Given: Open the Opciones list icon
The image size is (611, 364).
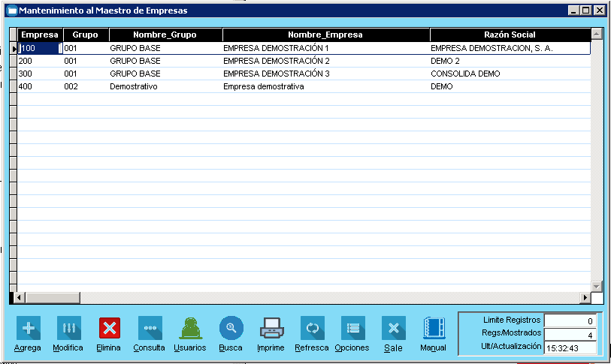Looking at the screenshot, I should click(352, 329).
